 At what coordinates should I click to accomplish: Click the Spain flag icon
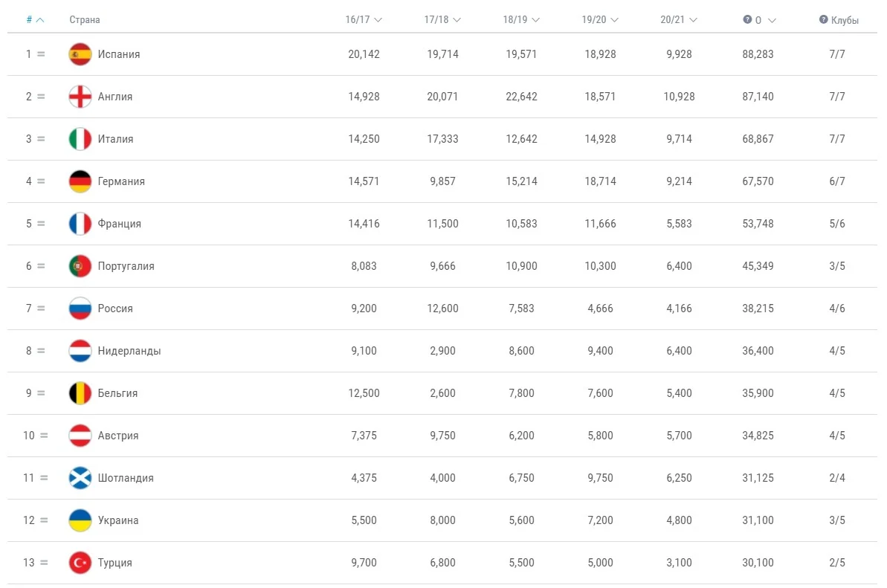point(80,54)
